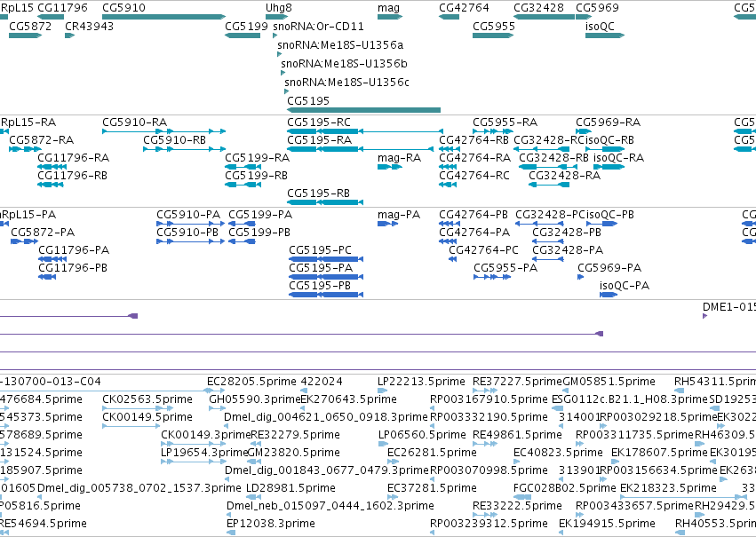Click the CG5872 gene label

[30, 26]
